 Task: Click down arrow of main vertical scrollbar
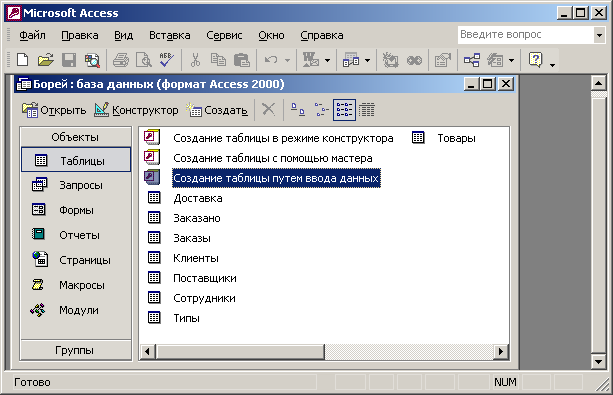[x=599, y=361]
